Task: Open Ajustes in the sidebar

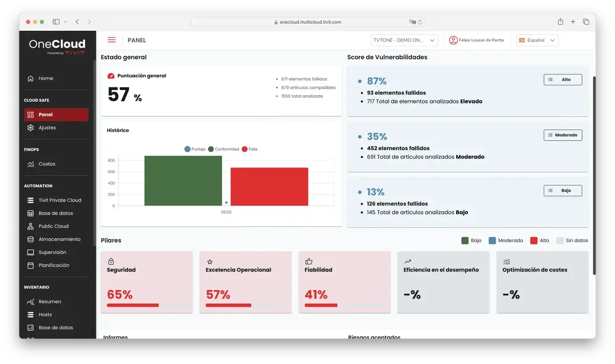Action: [x=56, y=127]
